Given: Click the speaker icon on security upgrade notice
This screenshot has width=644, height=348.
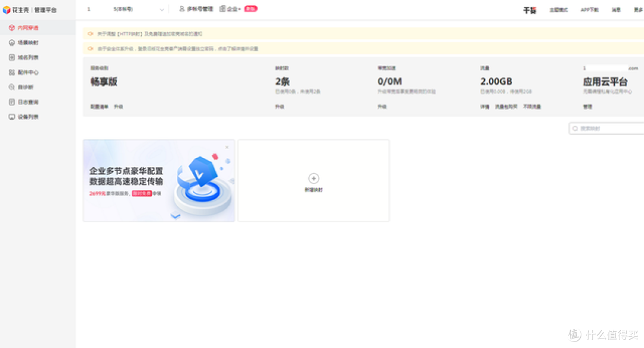Looking at the screenshot, I should (91, 48).
